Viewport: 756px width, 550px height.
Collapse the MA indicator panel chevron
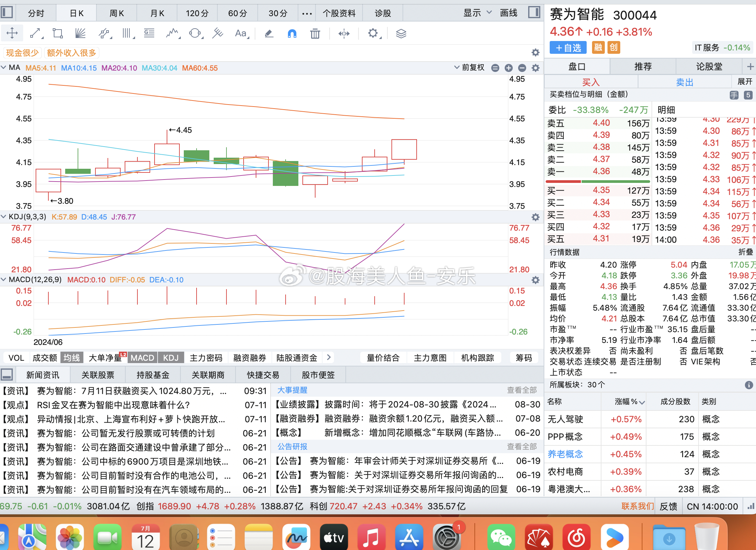3,67
